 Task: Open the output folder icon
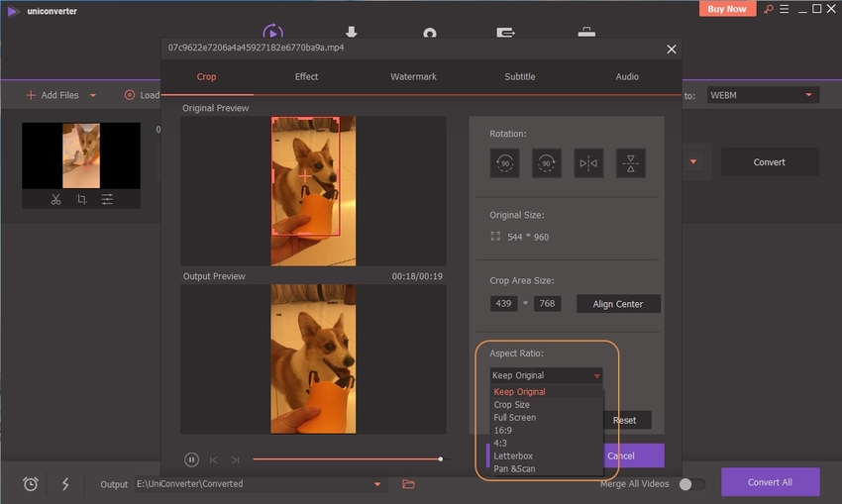408,484
